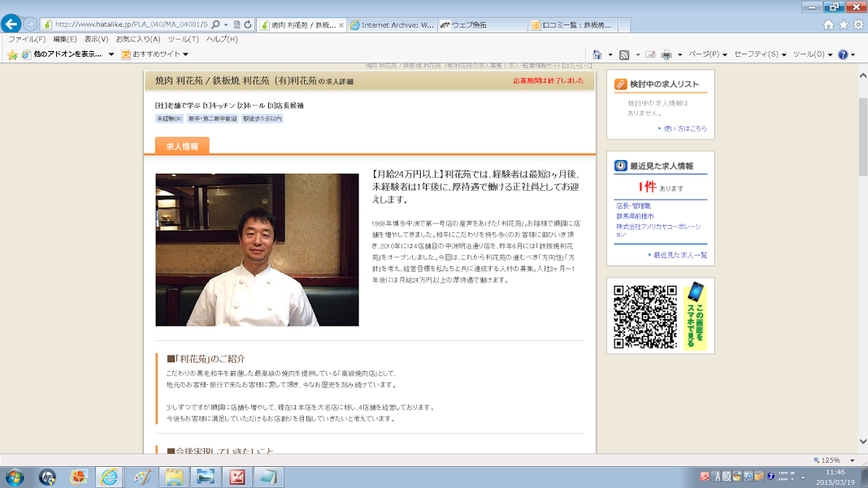This screenshot has height=488, width=868.
Task: Expand the help icon dropdown arrow
Action: tap(853, 54)
